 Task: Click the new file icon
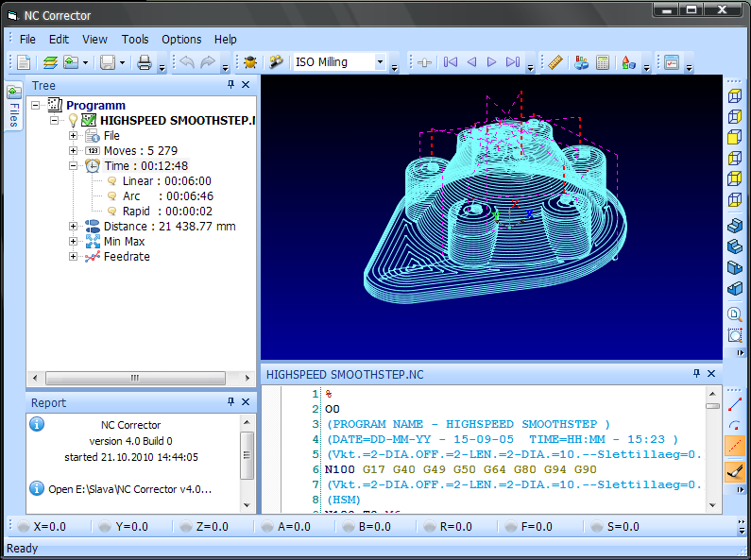(x=24, y=62)
